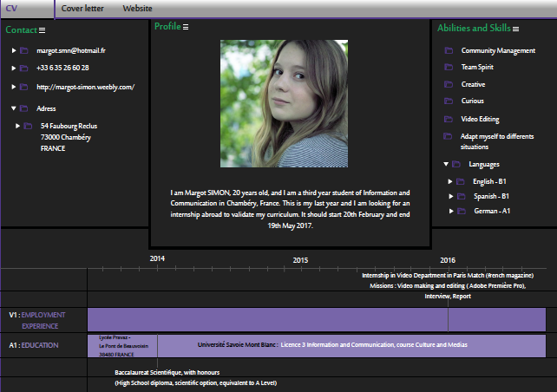Click the Community Management skill entry
557x392 pixels.
[498, 51]
